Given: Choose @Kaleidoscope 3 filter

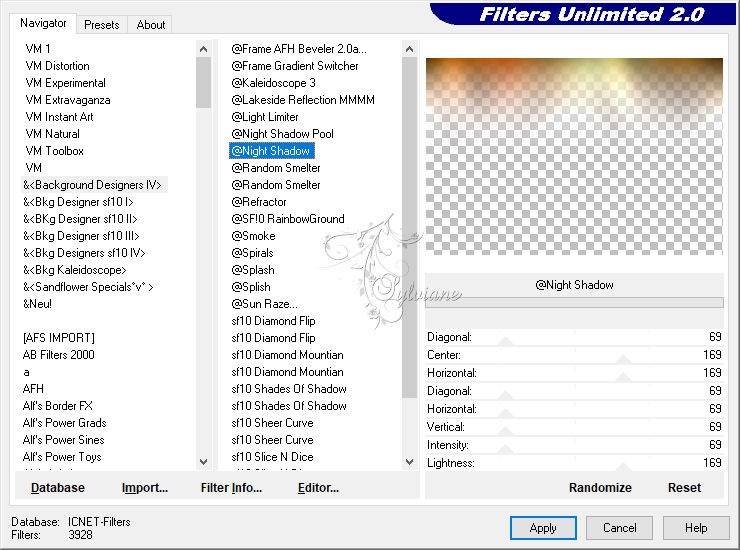Looking at the screenshot, I should (273, 83).
